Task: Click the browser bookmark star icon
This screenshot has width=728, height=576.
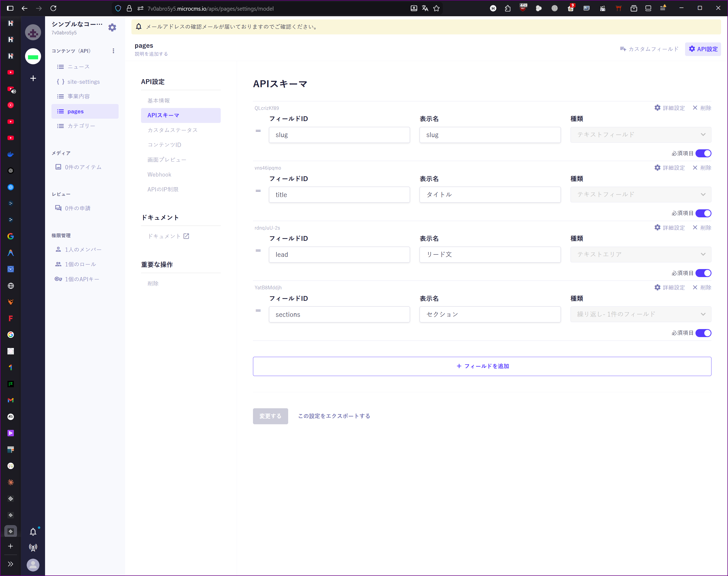Action: click(x=436, y=9)
